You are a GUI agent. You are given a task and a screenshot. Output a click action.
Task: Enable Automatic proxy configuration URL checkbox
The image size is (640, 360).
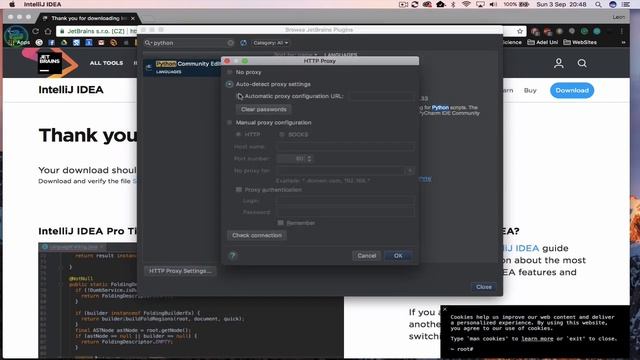tap(240, 96)
